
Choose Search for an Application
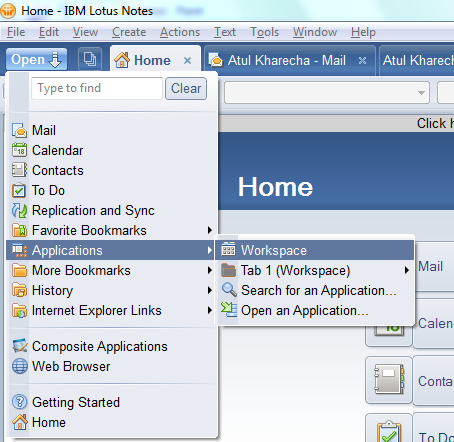pos(315,290)
